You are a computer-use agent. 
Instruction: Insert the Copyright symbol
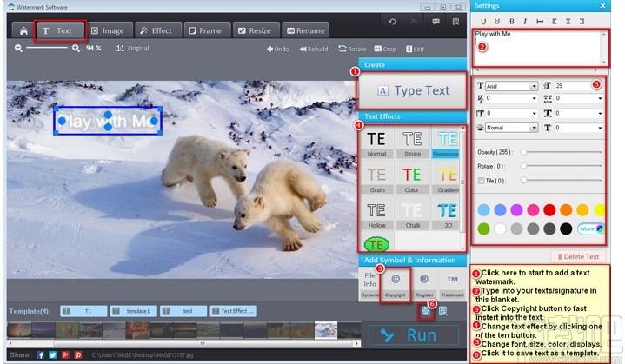[395, 285]
